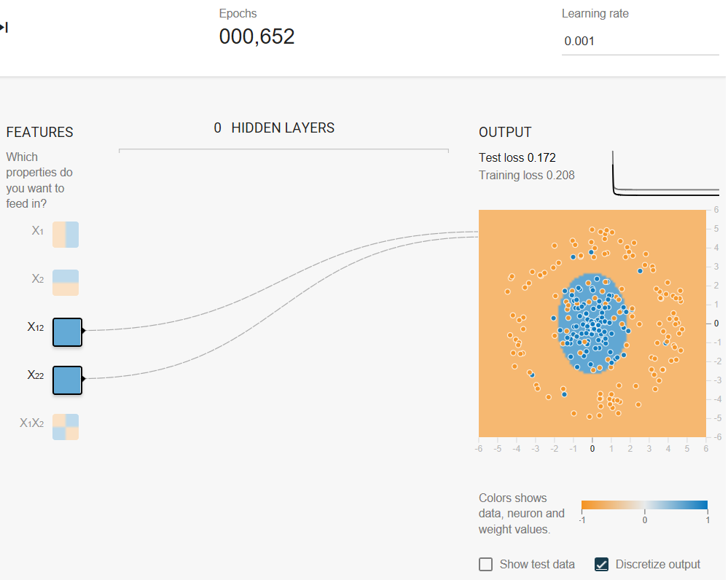Click the OUTPUT section heading
Screen dimensions: 728x580
505,133
